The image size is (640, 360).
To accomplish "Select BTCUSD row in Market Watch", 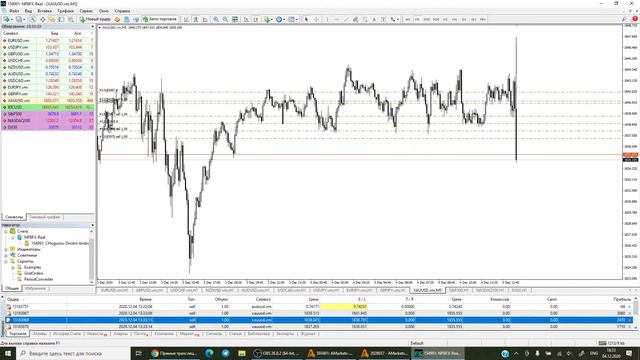I will click(48, 107).
